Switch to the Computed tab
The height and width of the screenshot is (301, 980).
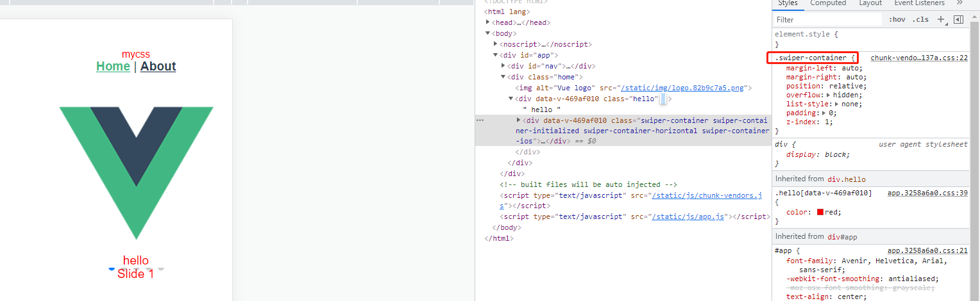(x=828, y=3)
